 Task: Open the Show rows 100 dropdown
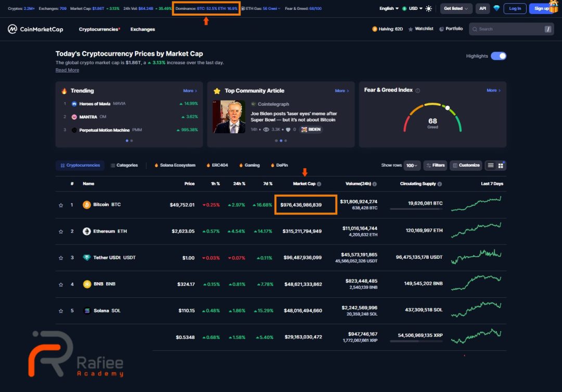point(412,166)
